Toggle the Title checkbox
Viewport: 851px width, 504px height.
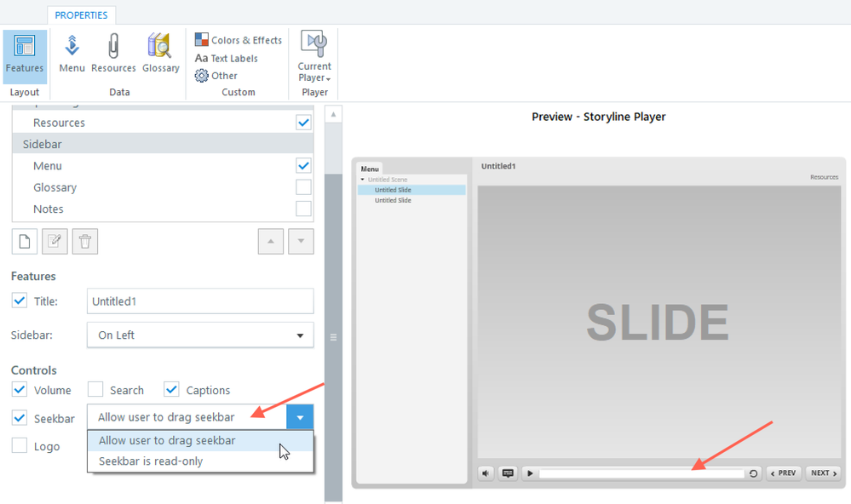(20, 301)
